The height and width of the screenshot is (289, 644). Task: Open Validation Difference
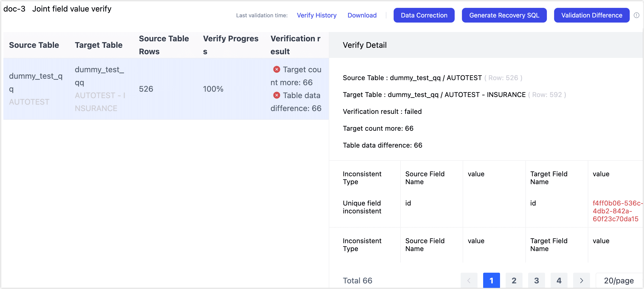(x=591, y=15)
